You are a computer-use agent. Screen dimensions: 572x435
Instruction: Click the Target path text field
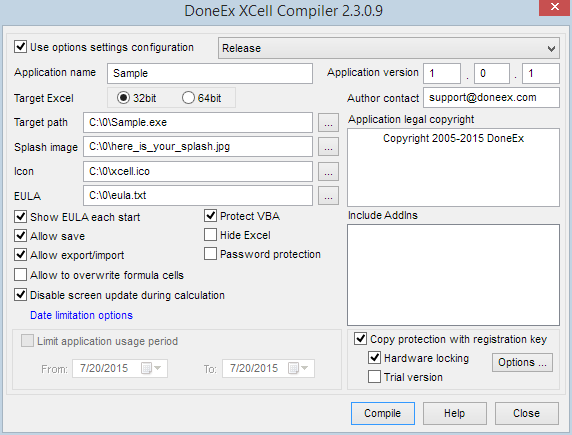tap(198, 122)
